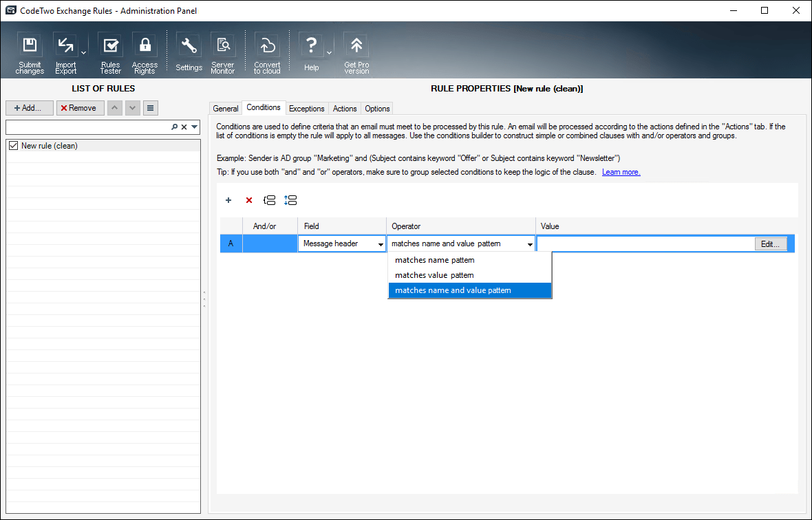Expand the rules search filter dropdown

point(195,127)
